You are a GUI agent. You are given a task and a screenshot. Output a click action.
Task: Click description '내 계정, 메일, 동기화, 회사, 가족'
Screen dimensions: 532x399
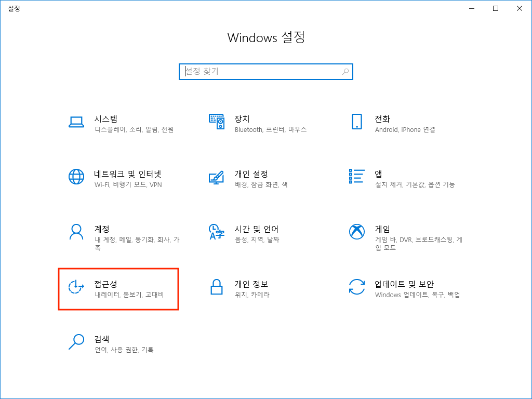click(x=137, y=244)
